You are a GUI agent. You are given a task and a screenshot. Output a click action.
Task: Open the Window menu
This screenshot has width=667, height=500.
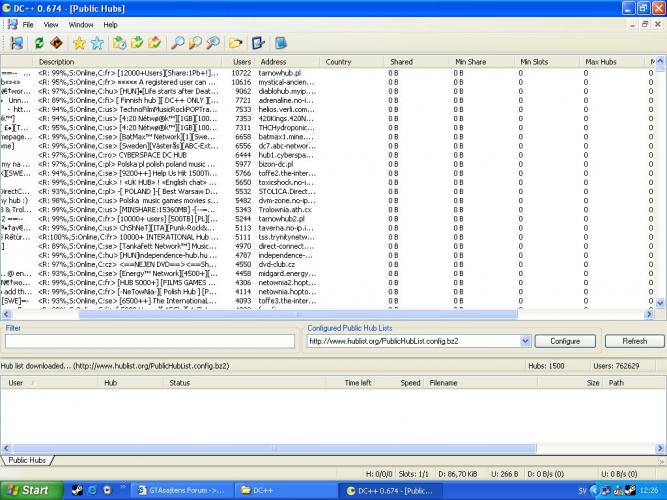(x=81, y=24)
